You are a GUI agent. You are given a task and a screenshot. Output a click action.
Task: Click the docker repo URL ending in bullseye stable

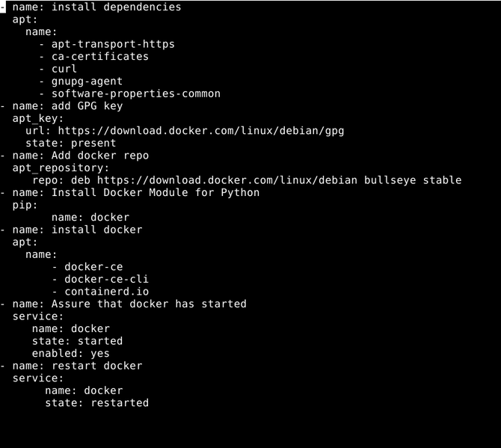[x=279, y=180]
